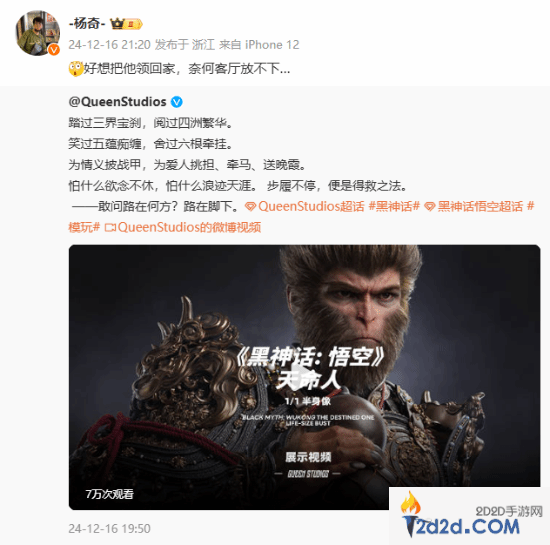
Task: Click the 2d2d.COM watermark logo
Action: 469,516
